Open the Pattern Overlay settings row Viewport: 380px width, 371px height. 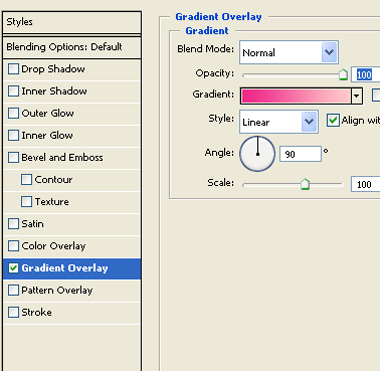[x=72, y=290]
